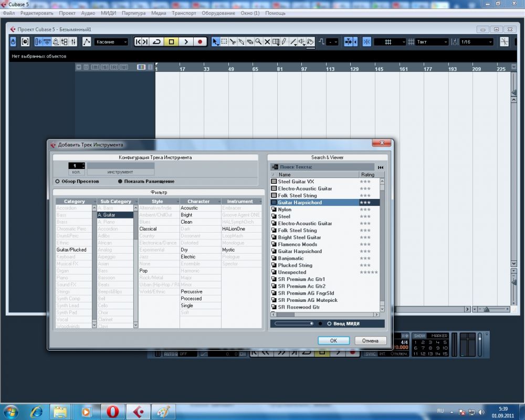Image resolution: width=525 pixels, height=420 pixels.
Task: Click the crosshair cursor icon in toolbar
Action: 504,42
